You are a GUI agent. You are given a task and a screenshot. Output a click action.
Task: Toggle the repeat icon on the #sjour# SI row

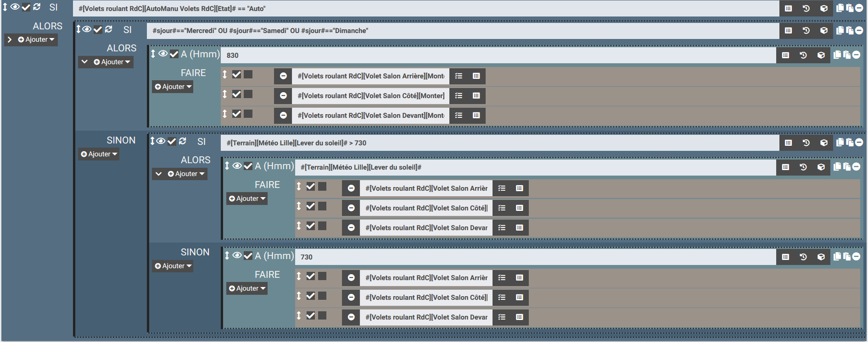click(x=108, y=29)
